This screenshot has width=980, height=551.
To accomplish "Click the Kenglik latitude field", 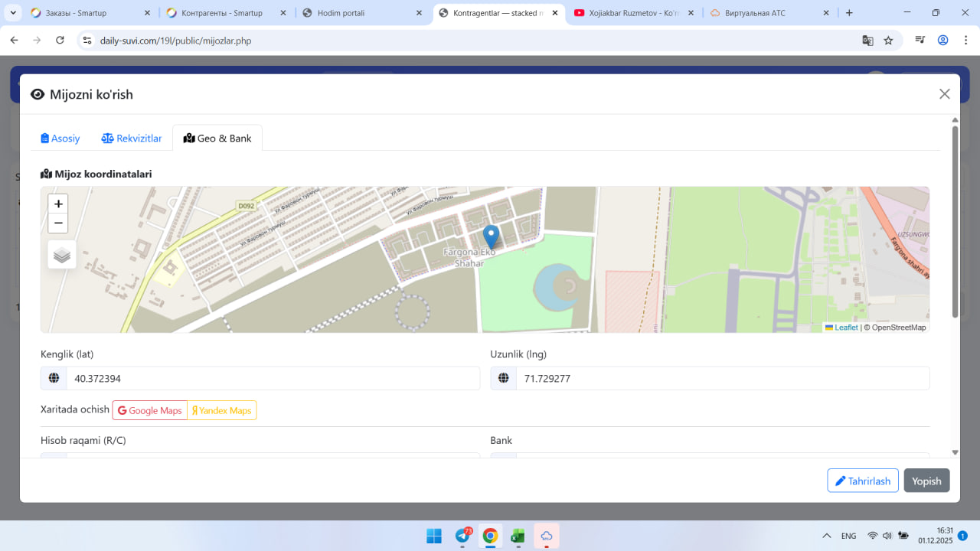I will (x=272, y=379).
